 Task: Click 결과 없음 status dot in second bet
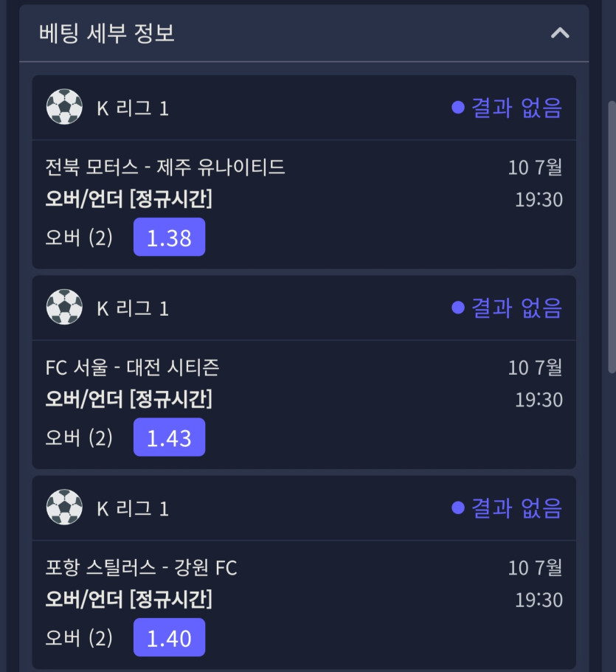coord(458,308)
